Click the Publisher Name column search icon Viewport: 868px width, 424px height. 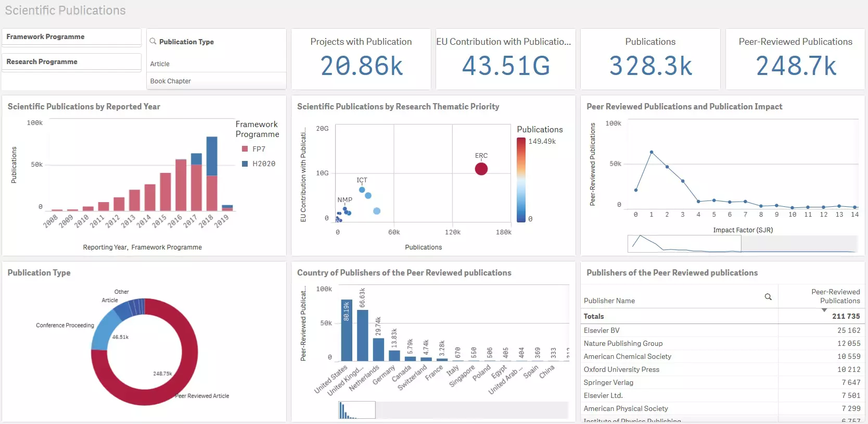(x=768, y=297)
